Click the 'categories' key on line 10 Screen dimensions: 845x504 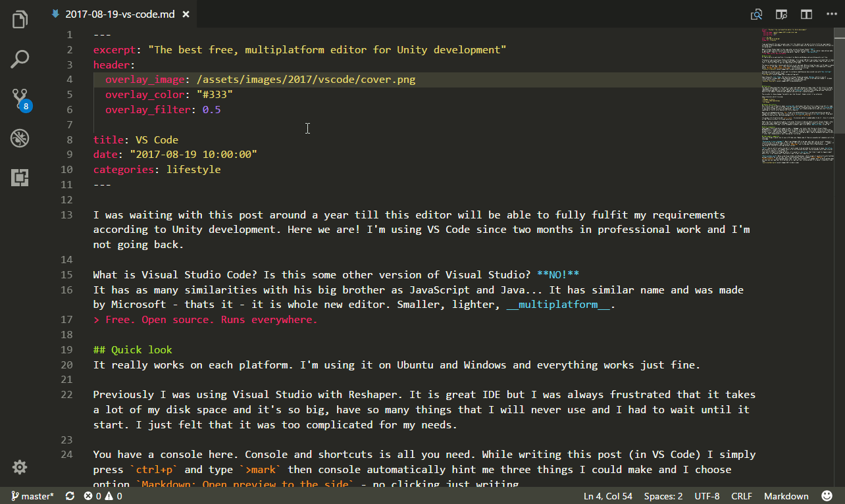(x=124, y=170)
